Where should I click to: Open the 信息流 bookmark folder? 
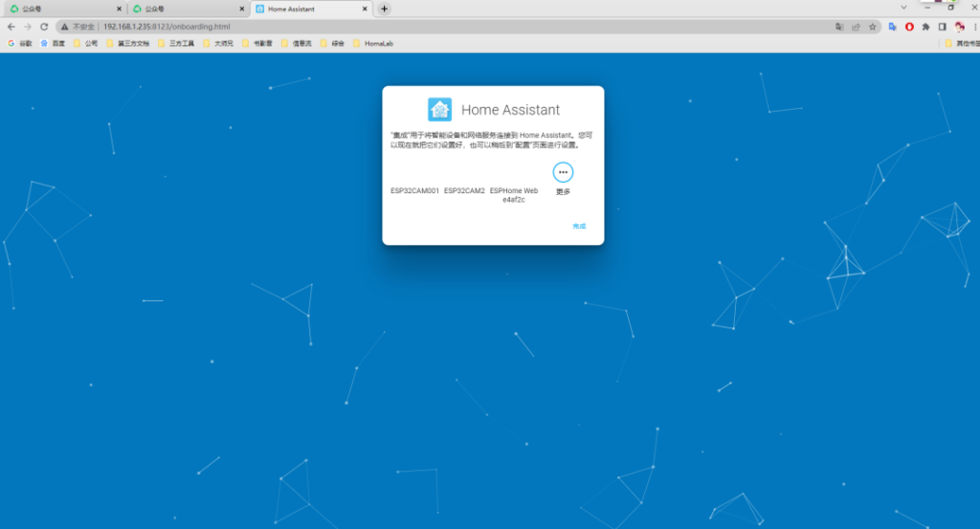point(297,43)
